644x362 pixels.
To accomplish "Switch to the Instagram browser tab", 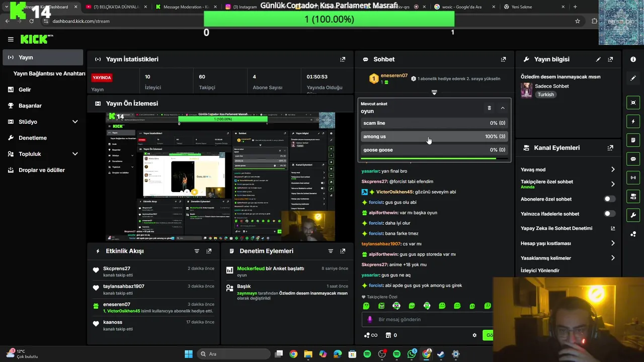I will (245, 7).
